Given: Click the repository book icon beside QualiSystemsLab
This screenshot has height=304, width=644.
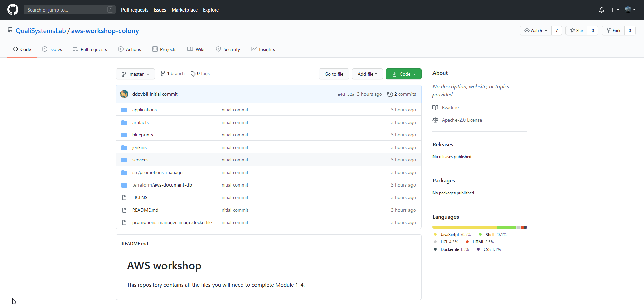Looking at the screenshot, I should 10,30.
